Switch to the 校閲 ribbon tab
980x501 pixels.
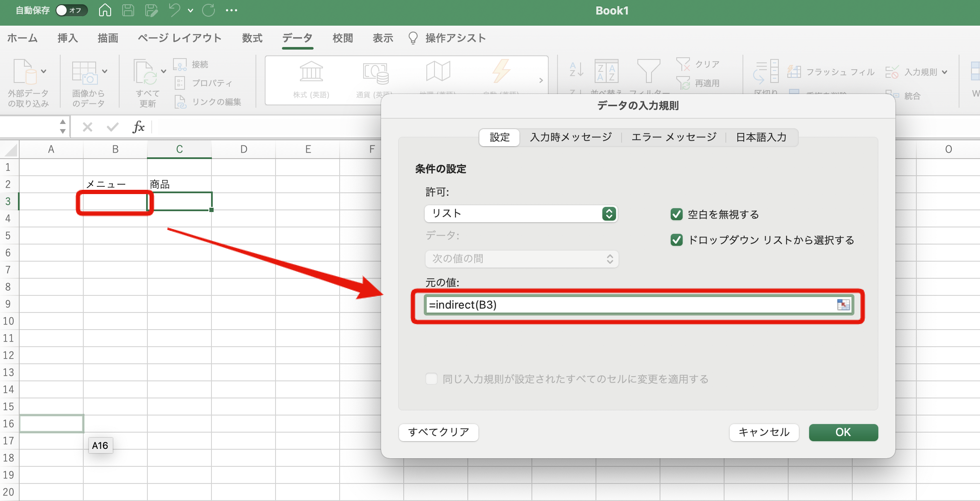point(343,38)
